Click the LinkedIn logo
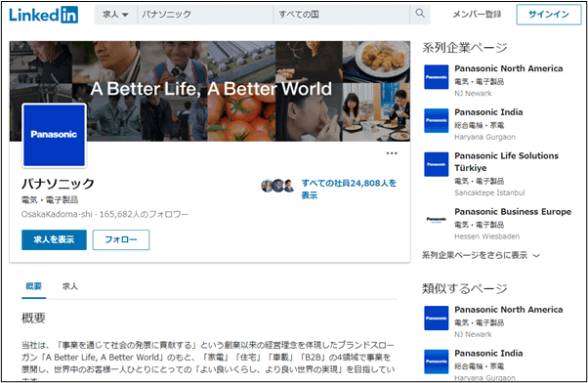Screen dimensions: 588x383 pos(44,15)
